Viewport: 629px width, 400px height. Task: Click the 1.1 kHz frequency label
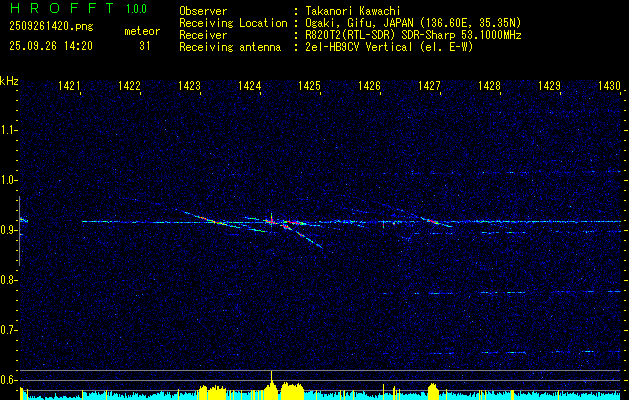click(8, 130)
